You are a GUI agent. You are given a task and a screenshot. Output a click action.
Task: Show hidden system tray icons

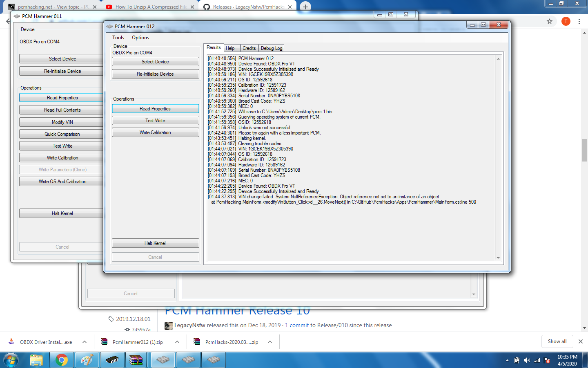pyautogui.click(x=507, y=360)
